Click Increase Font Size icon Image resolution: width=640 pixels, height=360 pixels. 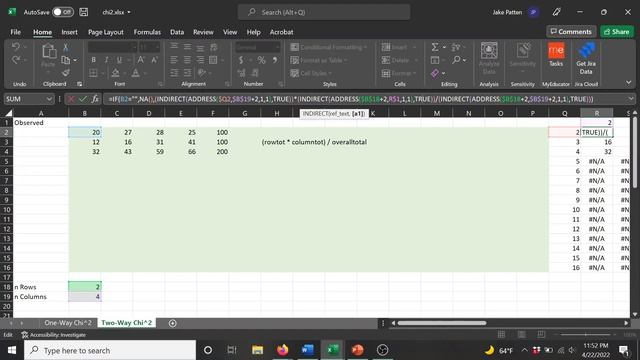coord(141,60)
